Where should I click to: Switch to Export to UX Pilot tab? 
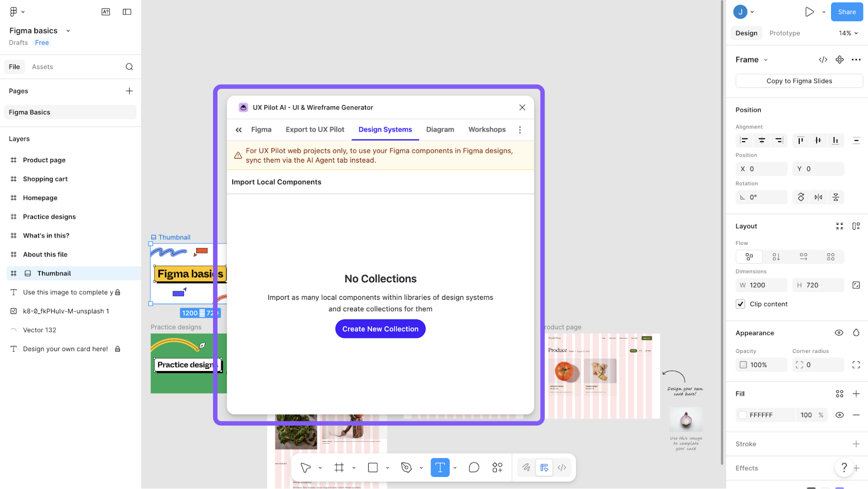click(x=315, y=130)
